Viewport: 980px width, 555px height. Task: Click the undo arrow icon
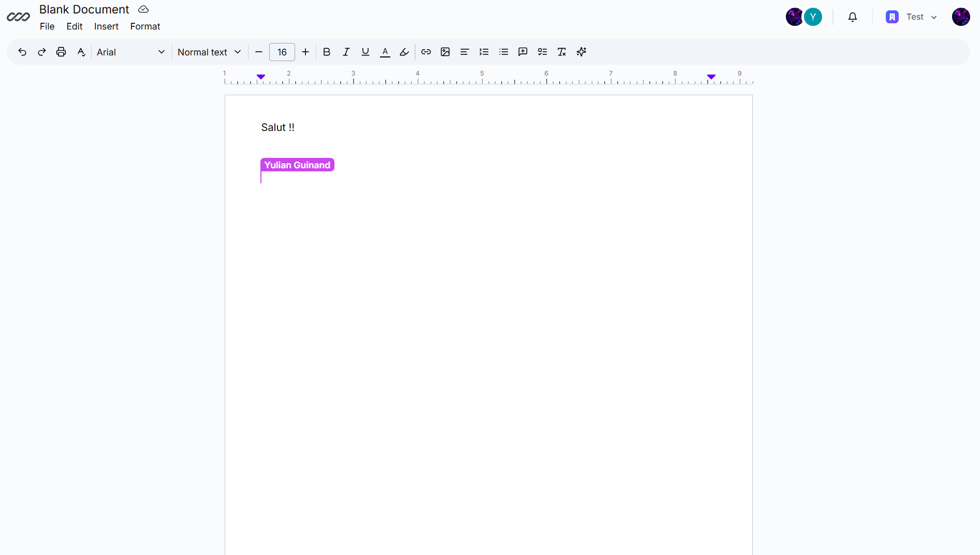click(x=22, y=52)
